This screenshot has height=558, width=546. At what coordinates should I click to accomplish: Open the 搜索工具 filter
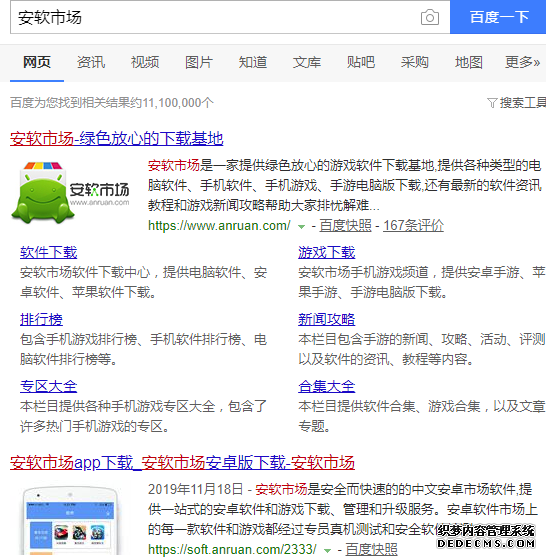516,103
